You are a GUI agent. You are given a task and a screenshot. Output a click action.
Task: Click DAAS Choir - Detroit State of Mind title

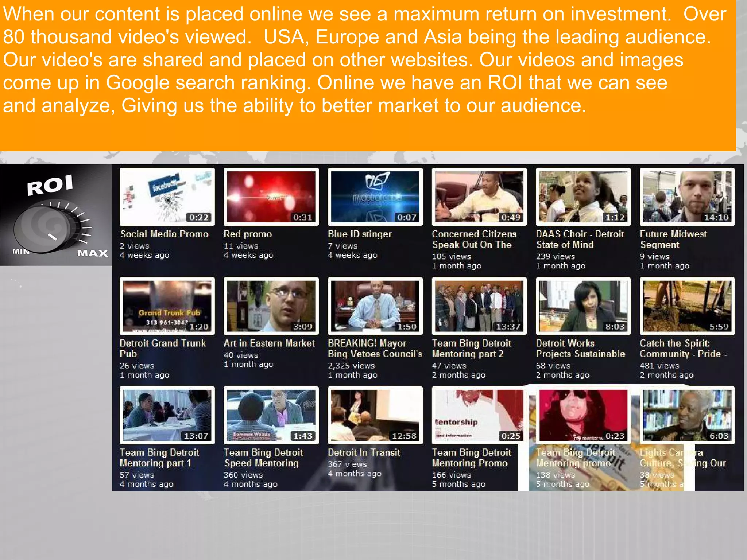pos(580,239)
